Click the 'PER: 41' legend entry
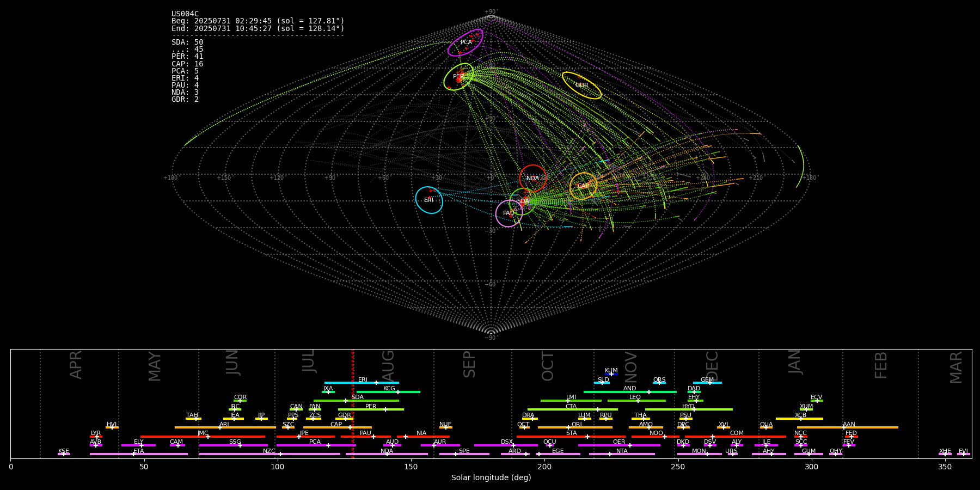Screen dimensions: 980x490 click(187, 57)
